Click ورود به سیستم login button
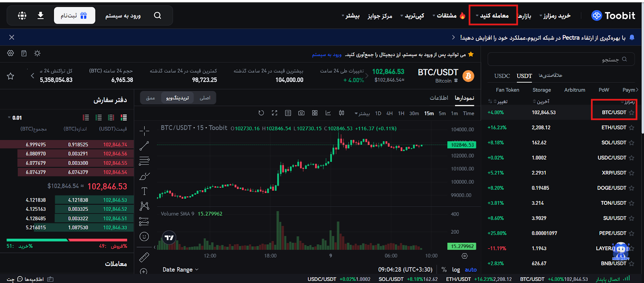 [123, 16]
